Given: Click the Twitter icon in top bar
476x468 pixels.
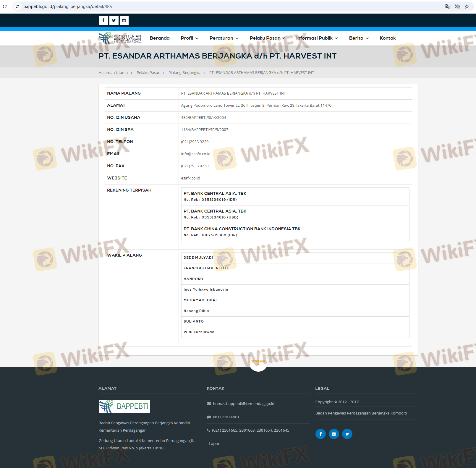Looking at the screenshot, I should coord(114,20).
